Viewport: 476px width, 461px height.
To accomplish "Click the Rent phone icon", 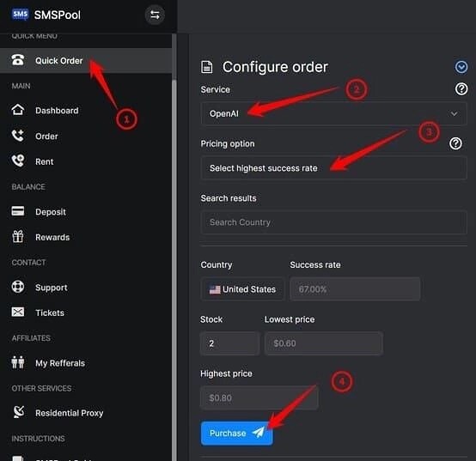I will click(17, 161).
